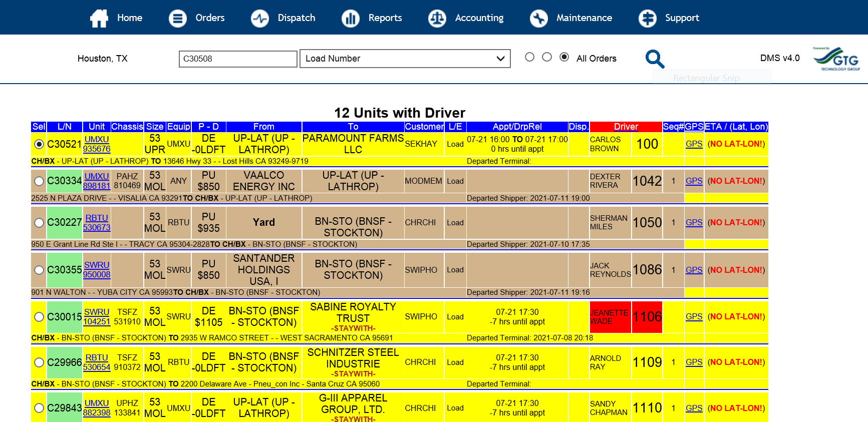Screen dimensions: 868x422
Task: Open the Accounting menu
Action: pyautogui.click(x=479, y=18)
